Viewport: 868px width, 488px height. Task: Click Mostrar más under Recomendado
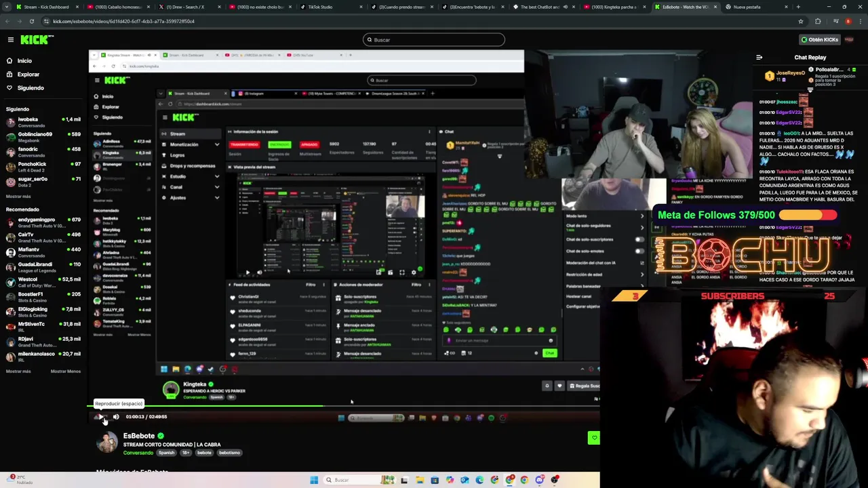(18, 371)
